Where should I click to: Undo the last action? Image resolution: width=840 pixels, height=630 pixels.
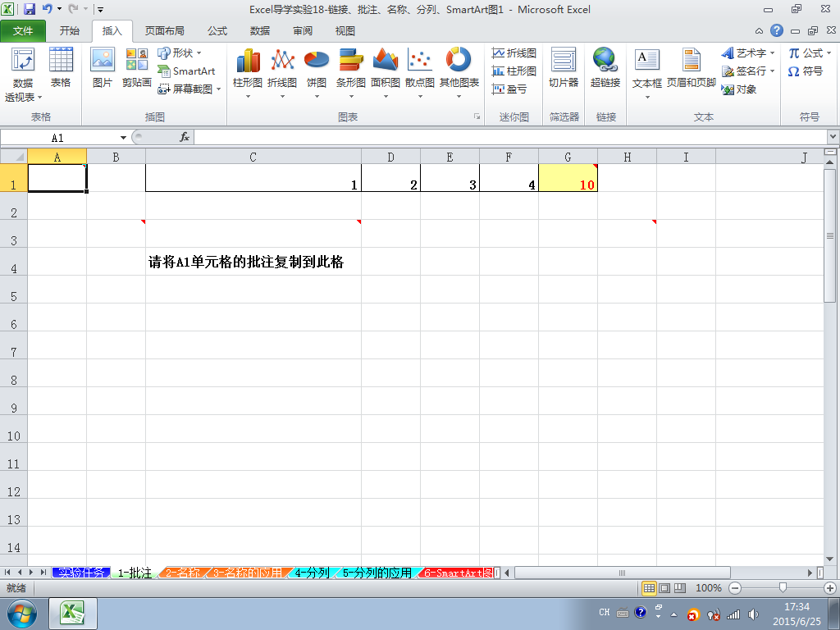pos(48,9)
